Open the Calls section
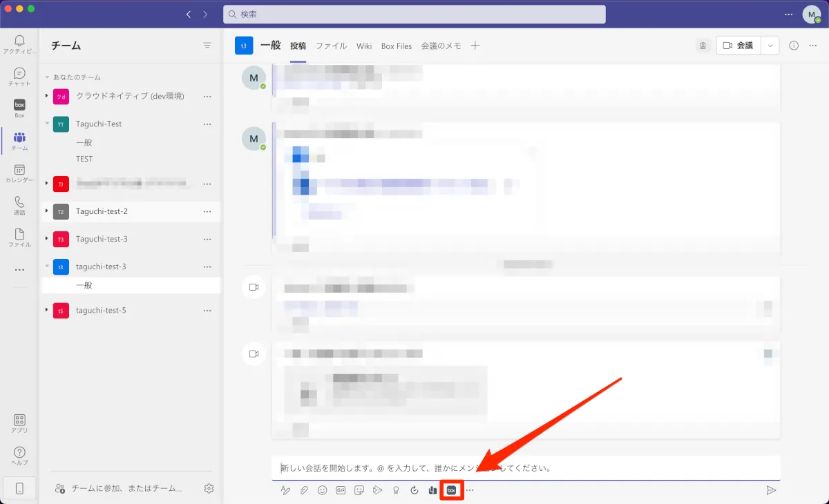The image size is (829, 504). click(x=19, y=205)
